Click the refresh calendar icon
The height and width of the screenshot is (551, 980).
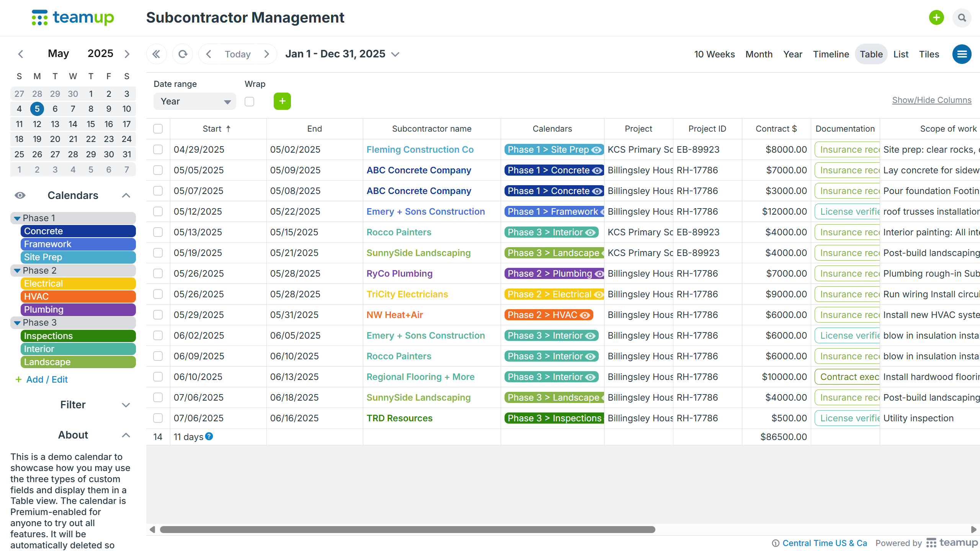[183, 54]
